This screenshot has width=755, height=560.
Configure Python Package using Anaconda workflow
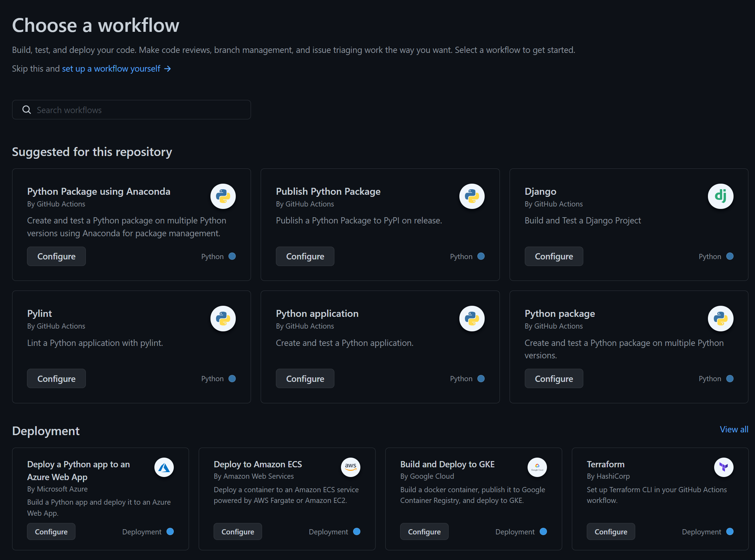coord(56,256)
